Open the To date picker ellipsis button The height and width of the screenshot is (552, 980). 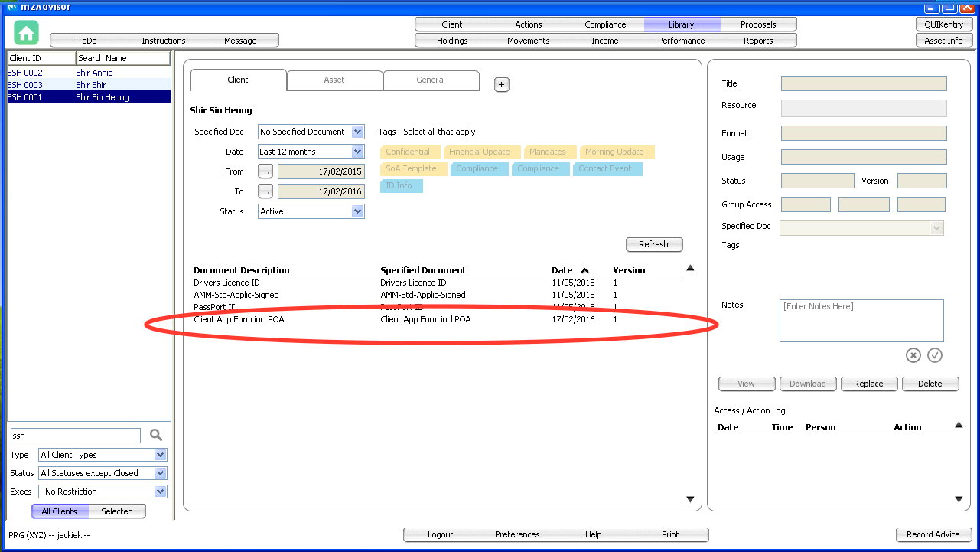click(265, 191)
